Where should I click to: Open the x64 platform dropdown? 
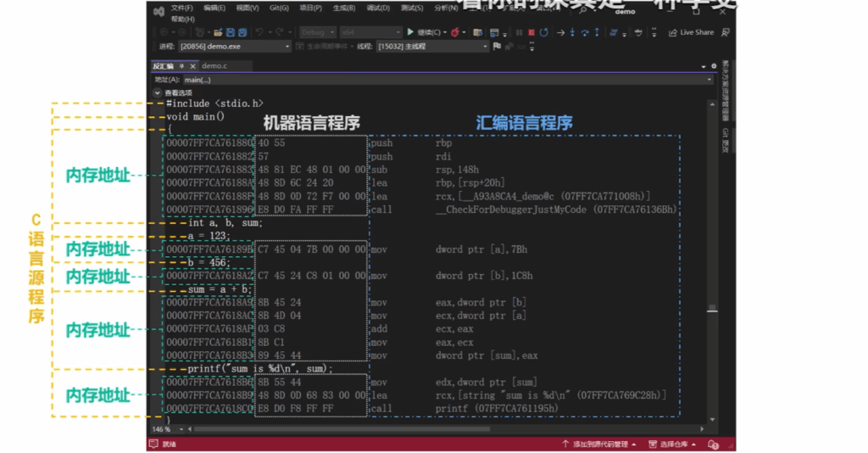[x=370, y=33]
